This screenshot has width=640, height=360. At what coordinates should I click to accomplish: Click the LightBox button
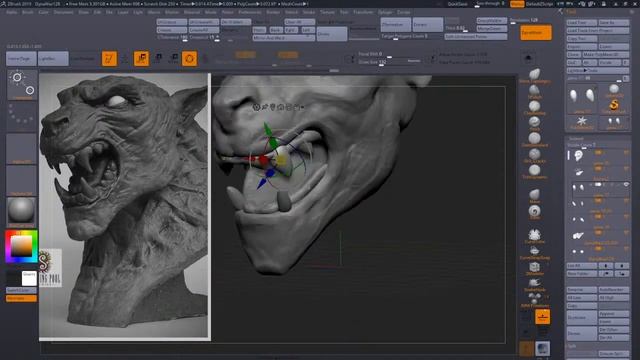[x=53, y=59]
